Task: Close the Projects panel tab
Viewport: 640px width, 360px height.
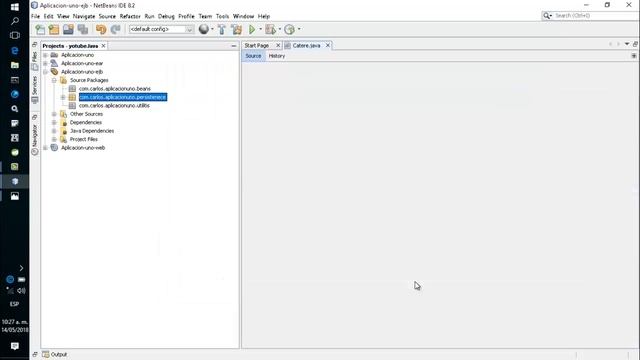Action: 104,46
